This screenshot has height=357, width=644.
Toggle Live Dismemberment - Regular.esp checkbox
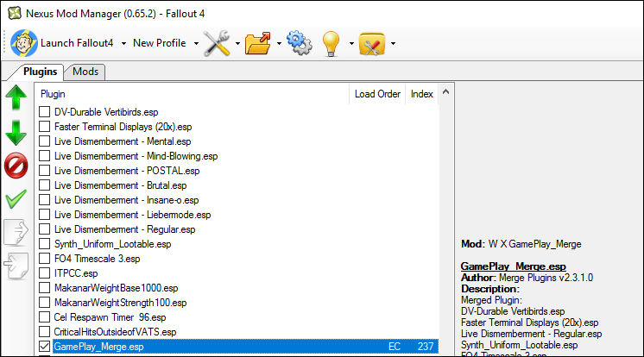(x=44, y=229)
